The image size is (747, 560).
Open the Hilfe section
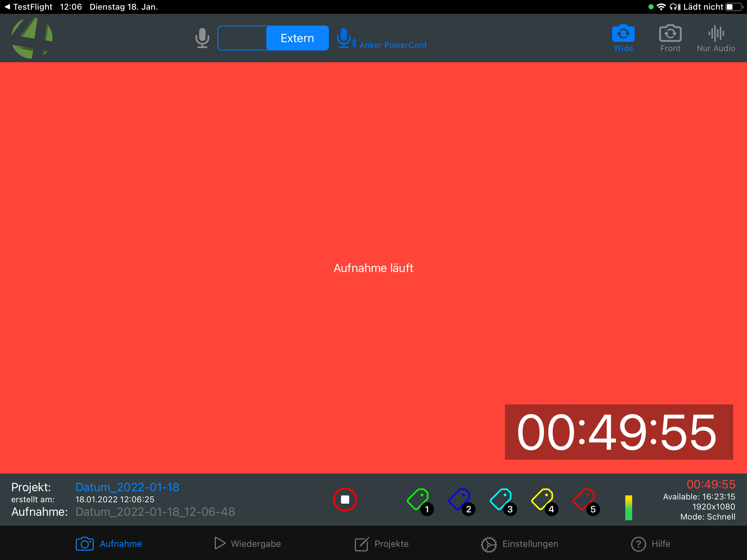coord(652,543)
